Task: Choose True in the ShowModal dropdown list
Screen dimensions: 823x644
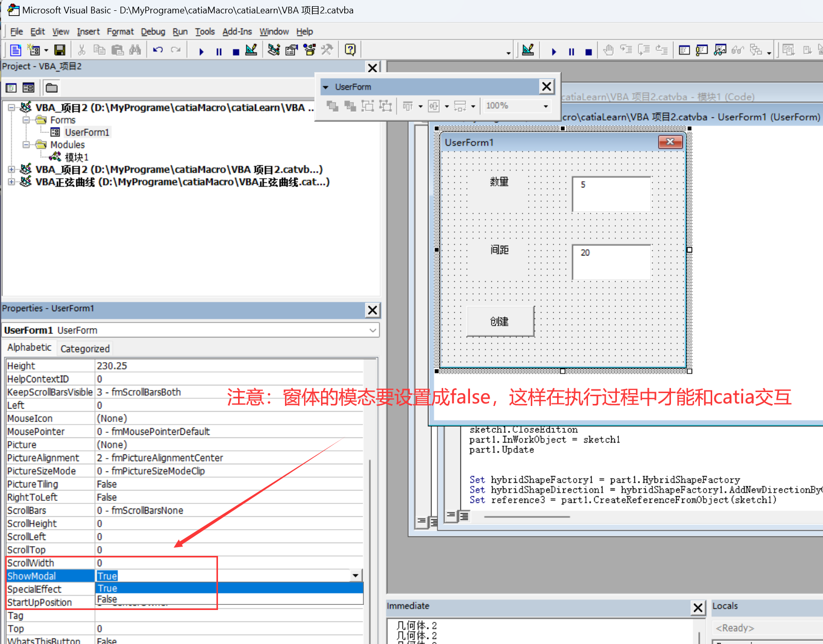Action: pos(229,588)
